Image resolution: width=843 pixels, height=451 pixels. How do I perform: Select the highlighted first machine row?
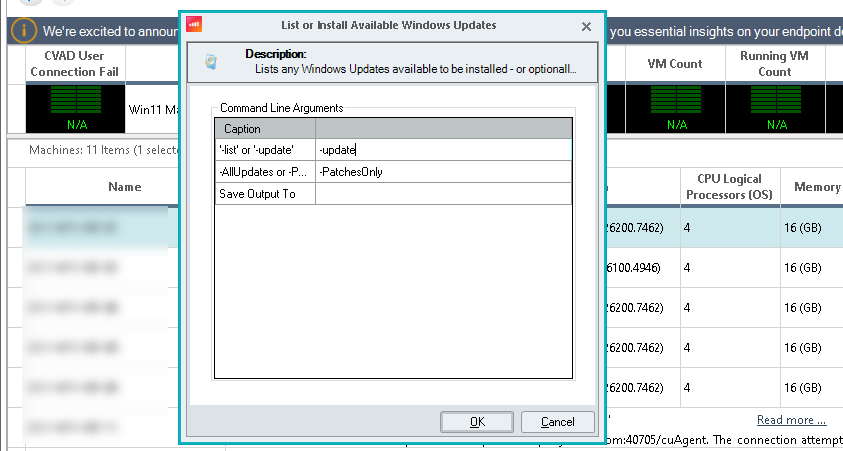pyautogui.click(x=100, y=228)
